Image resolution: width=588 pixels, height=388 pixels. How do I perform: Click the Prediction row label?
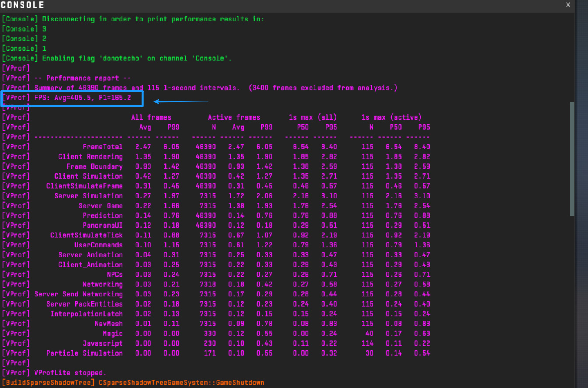coord(103,215)
